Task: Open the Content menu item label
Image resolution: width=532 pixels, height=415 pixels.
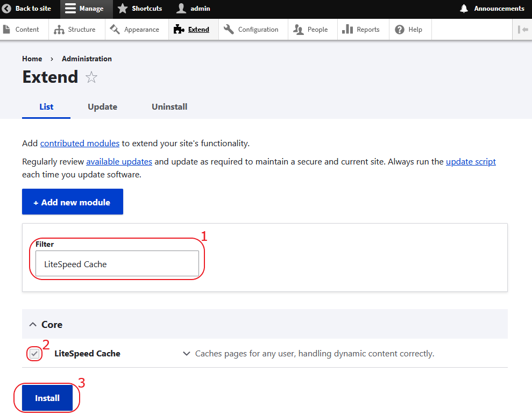Action: click(27, 30)
